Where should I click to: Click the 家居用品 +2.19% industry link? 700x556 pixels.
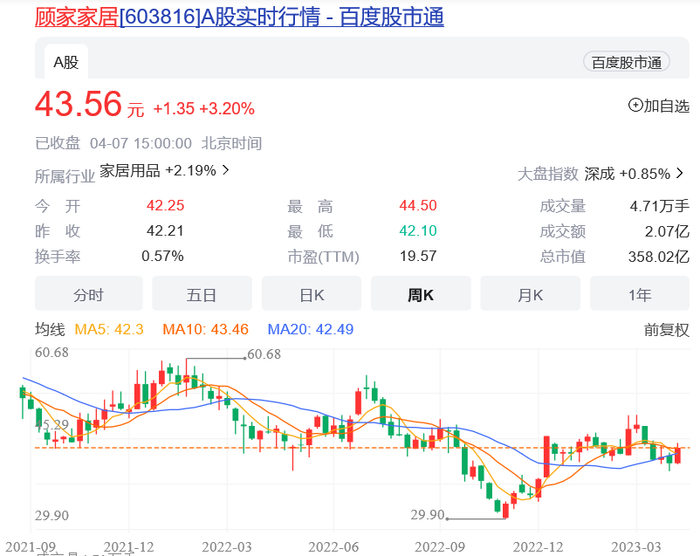tap(158, 170)
